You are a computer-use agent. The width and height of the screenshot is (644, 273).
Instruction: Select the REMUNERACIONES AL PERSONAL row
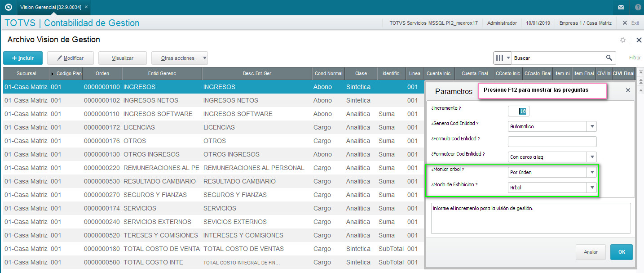(213, 168)
